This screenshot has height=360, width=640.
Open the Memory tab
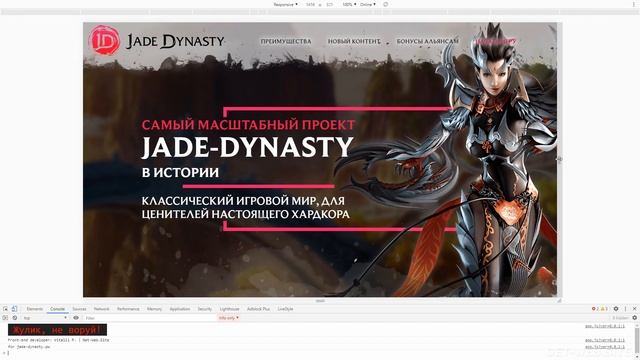pyautogui.click(x=154, y=309)
